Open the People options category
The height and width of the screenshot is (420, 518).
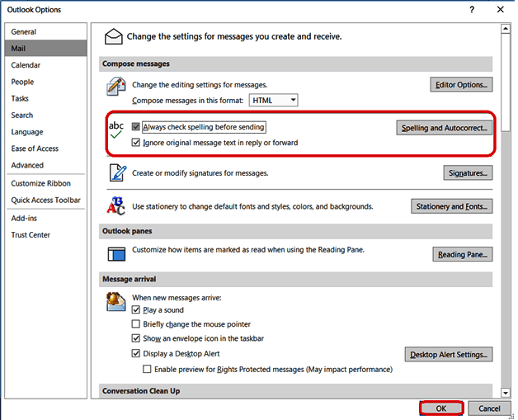click(x=46, y=82)
